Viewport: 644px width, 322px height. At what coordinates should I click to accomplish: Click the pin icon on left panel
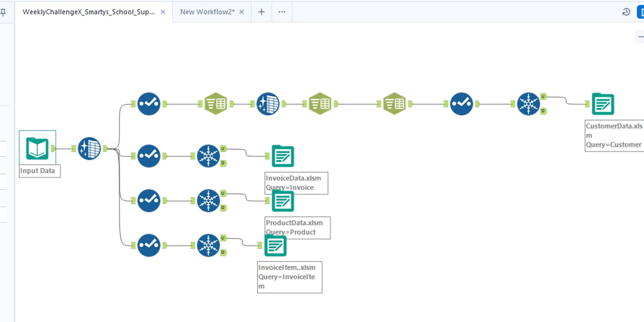click(x=3, y=12)
